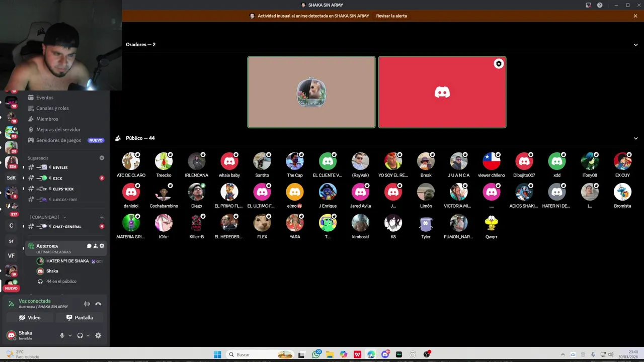Viewport: 644px width, 362px height.
Task: Dismiss the Sugerencia section
Action: (x=102, y=158)
